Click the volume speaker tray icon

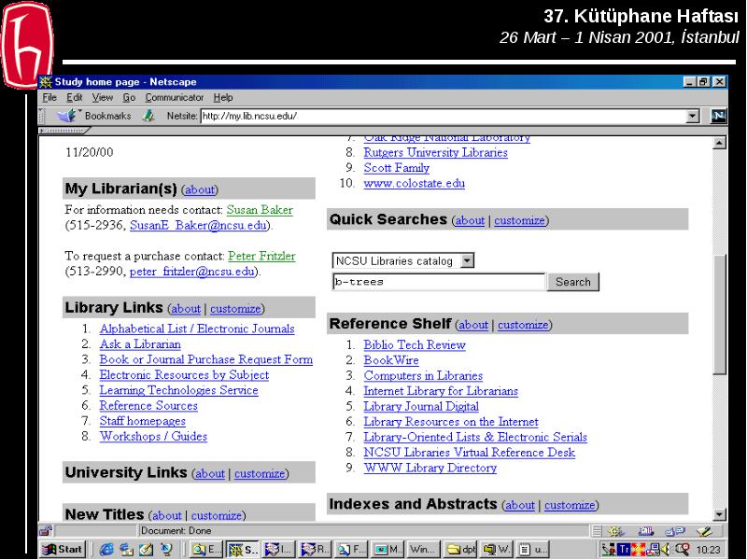coord(666,550)
